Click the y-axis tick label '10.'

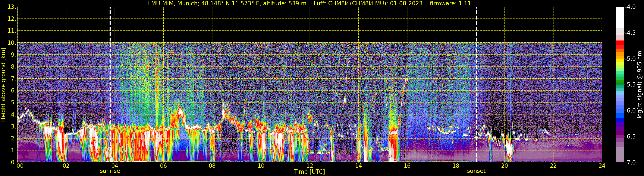pos(12,43)
